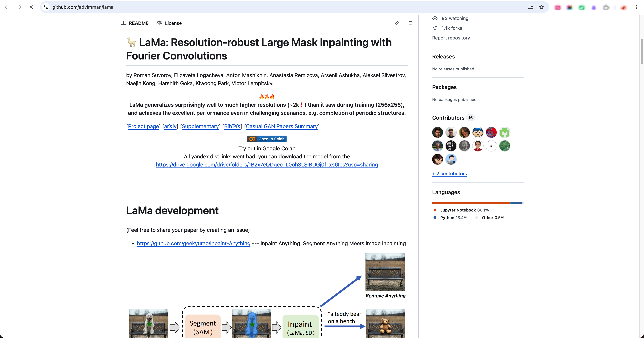Click the first contributor avatar
644x338 pixels.
438,133
